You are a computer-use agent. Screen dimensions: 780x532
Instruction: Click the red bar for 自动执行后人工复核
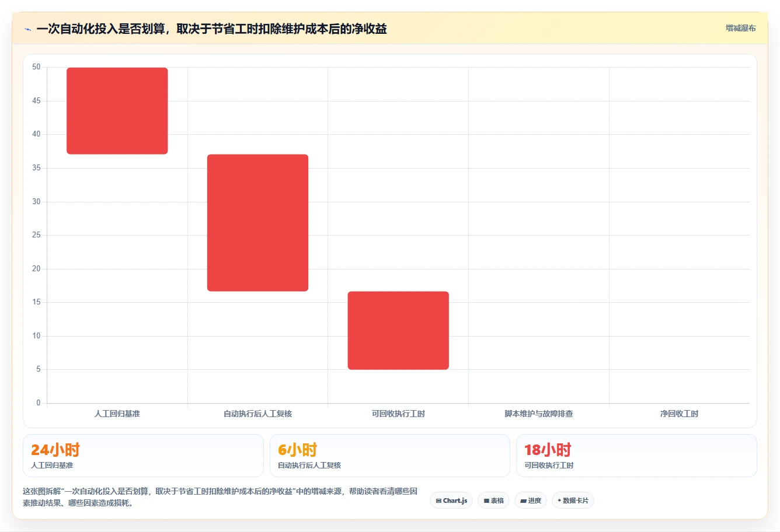257,223
